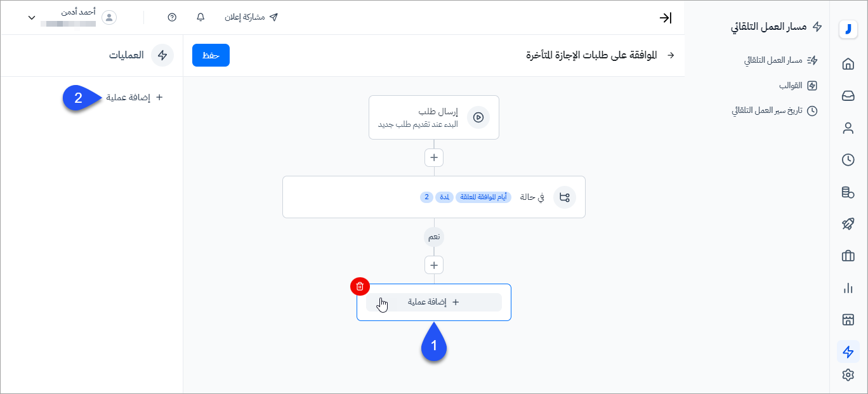
Task: Open the home icon in sidebar
Action: click(x=848, y=64)
